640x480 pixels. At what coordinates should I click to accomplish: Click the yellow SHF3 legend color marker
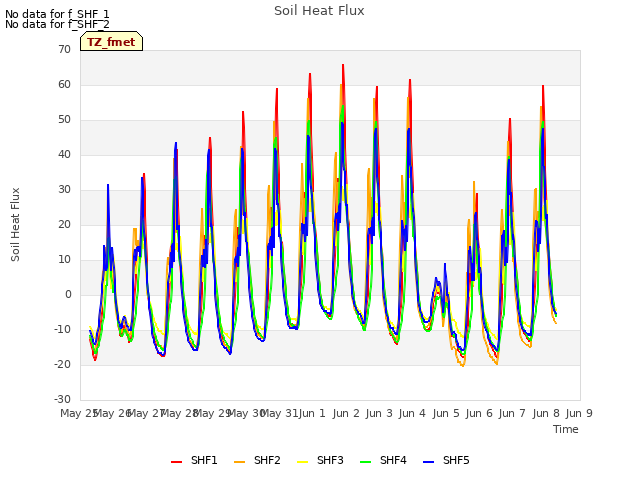click(302, 462)
